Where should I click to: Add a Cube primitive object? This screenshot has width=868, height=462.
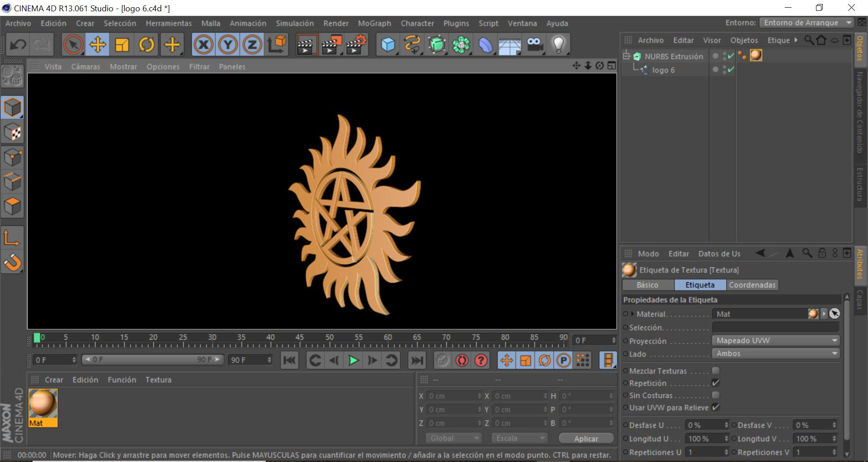tap(388, 44)
